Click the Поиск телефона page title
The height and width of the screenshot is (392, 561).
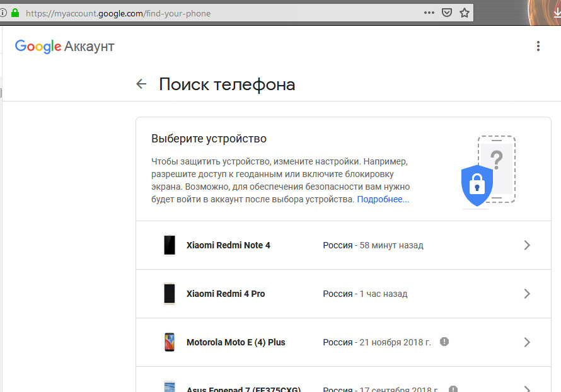click(x=227, y=84)
